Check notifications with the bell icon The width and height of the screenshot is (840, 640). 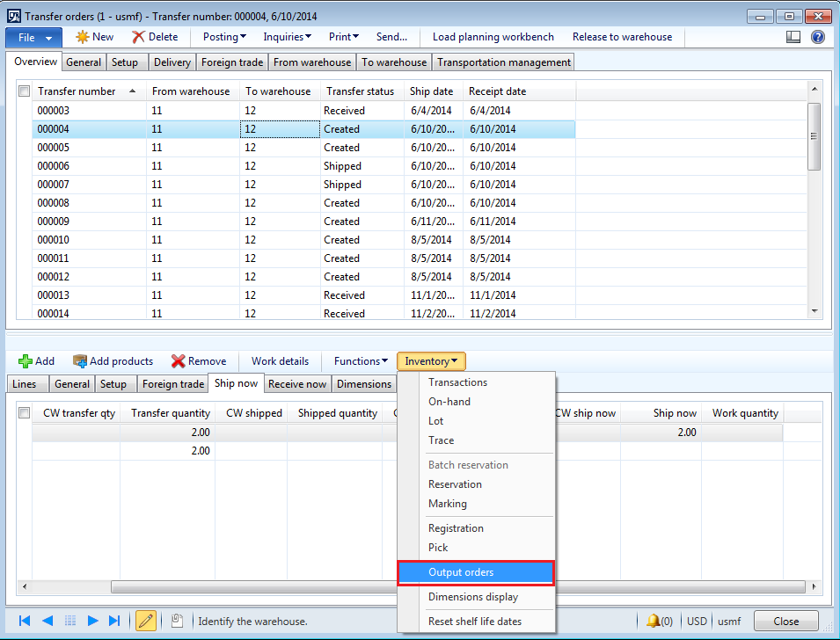click(x=654, y=621)
